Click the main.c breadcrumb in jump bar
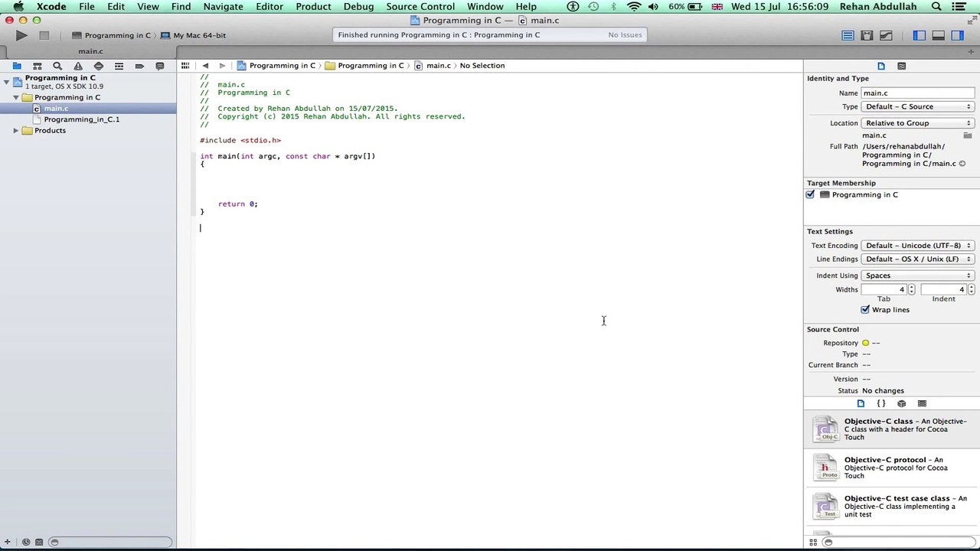 coord(433,66)
